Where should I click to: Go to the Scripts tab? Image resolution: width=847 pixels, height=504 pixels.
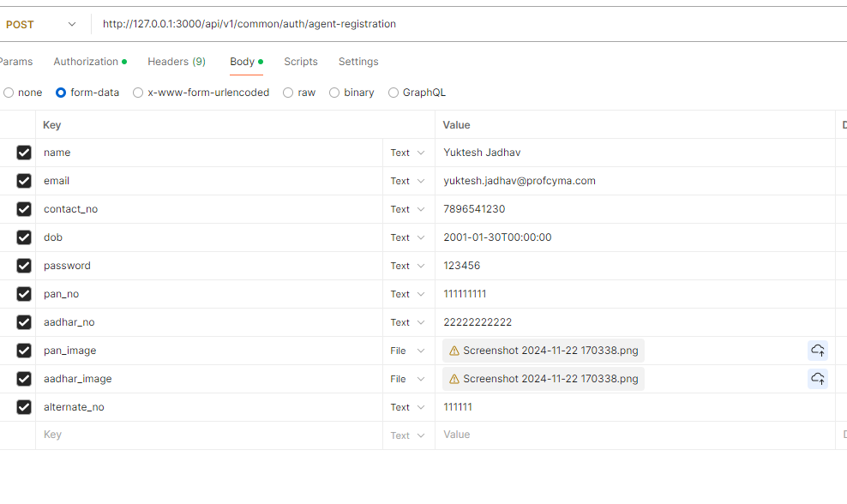coord(300,62)
